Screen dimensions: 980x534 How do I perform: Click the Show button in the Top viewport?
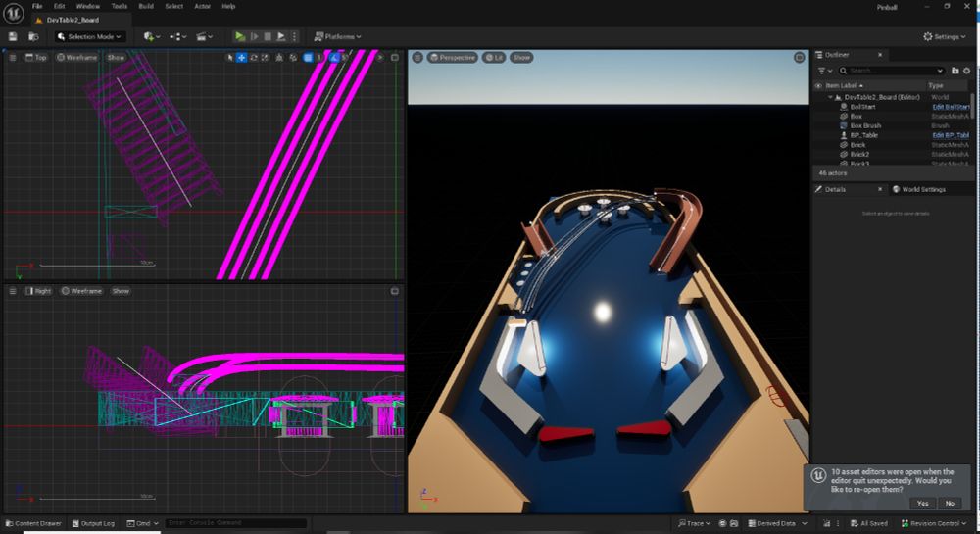(116, 58)
